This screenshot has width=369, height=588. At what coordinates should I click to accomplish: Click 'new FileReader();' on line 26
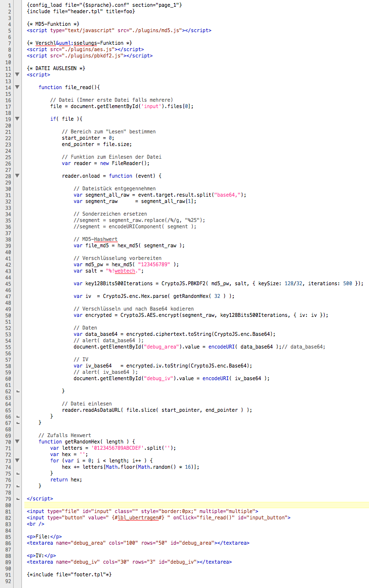coord(125,163)
